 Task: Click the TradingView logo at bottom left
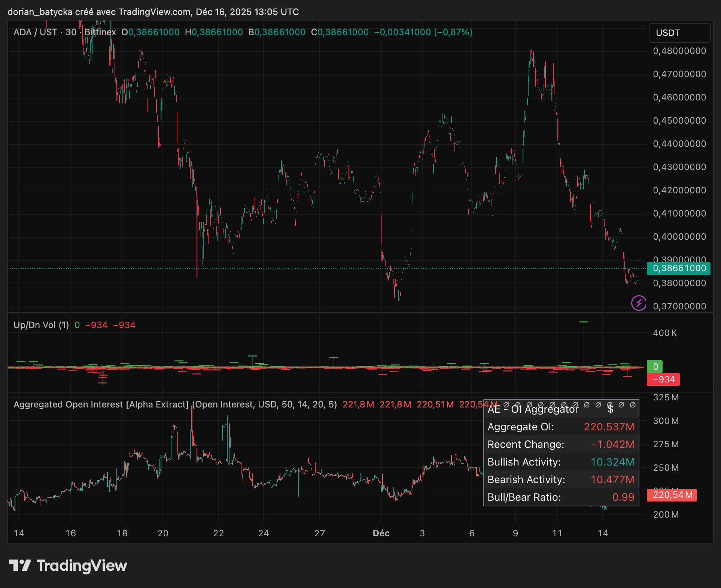coord(68,566)
